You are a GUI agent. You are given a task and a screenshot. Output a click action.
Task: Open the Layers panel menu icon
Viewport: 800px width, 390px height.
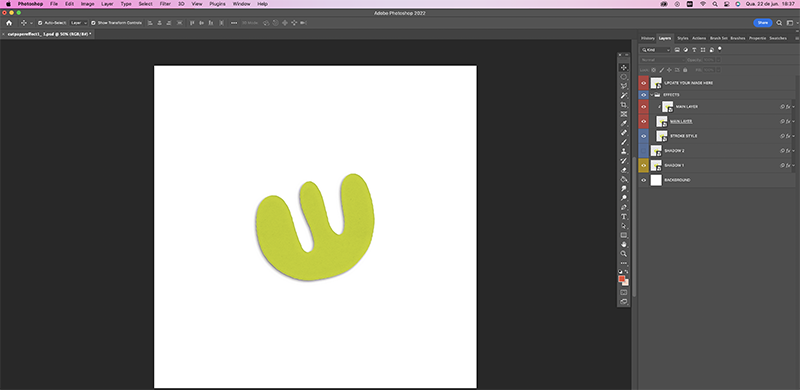(x=796, y=38)
